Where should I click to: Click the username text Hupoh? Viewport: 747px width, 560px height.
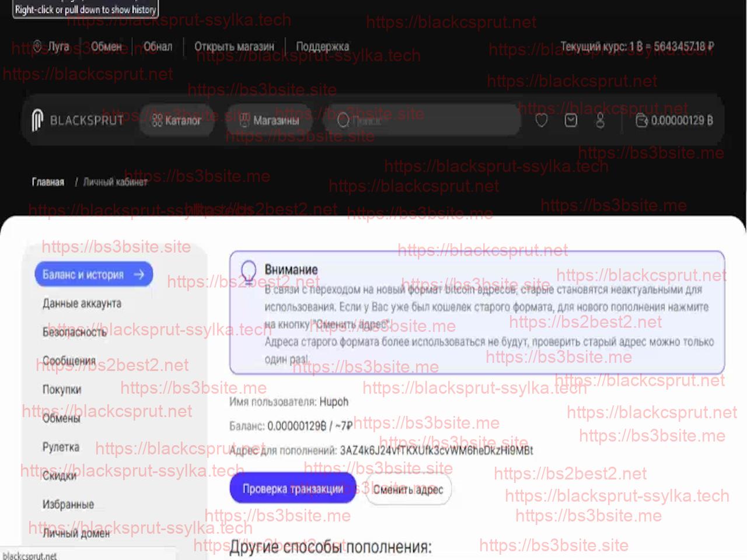[334, 401]
